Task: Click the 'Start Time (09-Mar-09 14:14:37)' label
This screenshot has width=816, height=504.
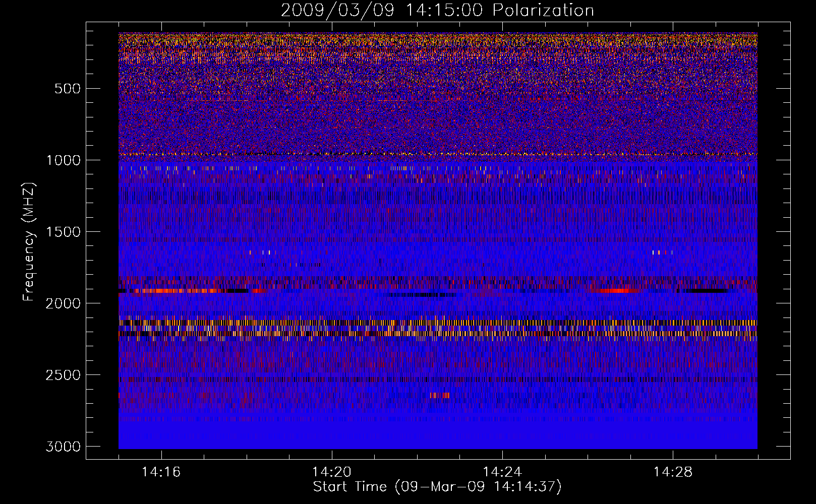Action: 437,487
